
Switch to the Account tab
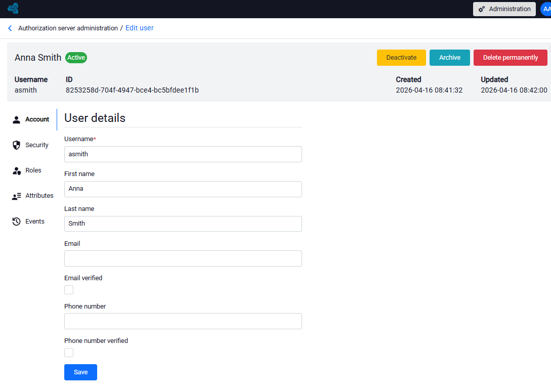(32, 119)
